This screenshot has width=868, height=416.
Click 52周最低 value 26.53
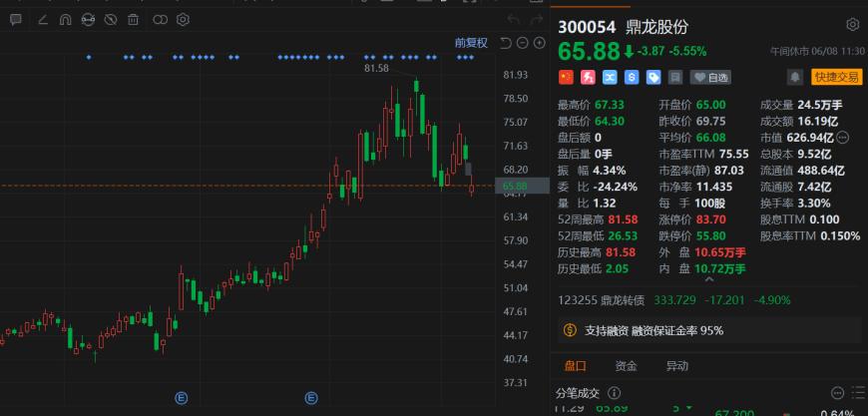[624, 235]
